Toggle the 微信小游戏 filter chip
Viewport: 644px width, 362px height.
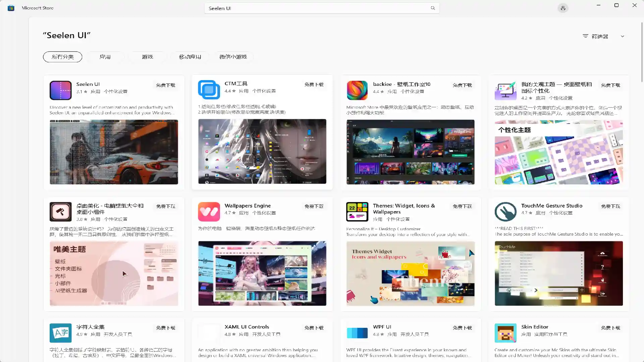[x=233, y=57]
